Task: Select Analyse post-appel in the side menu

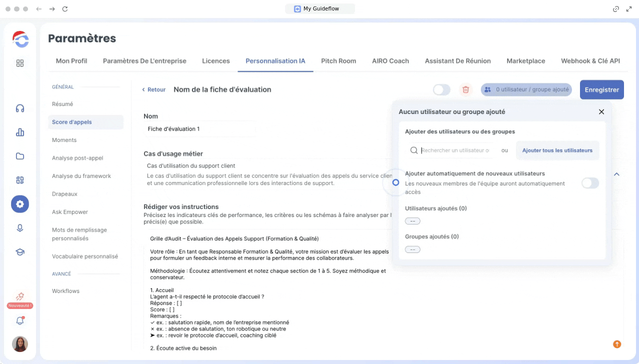Action: [x=77, y=158]
